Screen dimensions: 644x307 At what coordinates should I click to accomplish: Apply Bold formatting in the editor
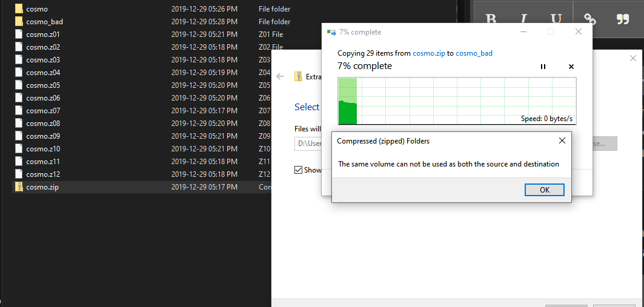[491, 19]
